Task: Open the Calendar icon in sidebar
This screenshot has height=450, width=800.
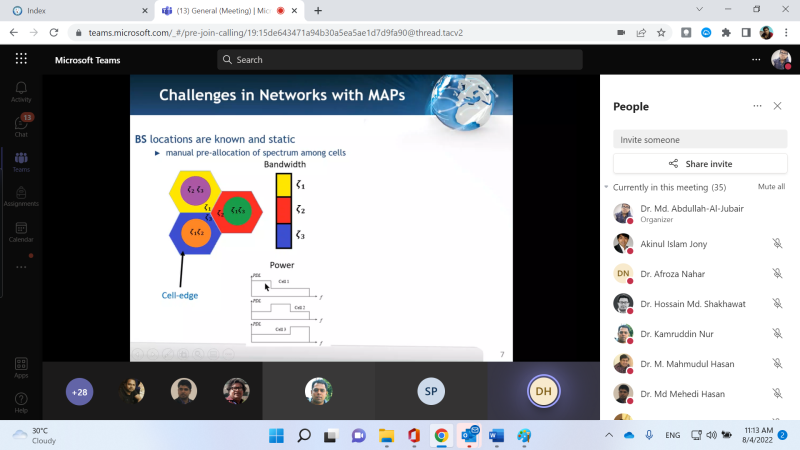Action: pyautogui.click(x=21, y=232)
